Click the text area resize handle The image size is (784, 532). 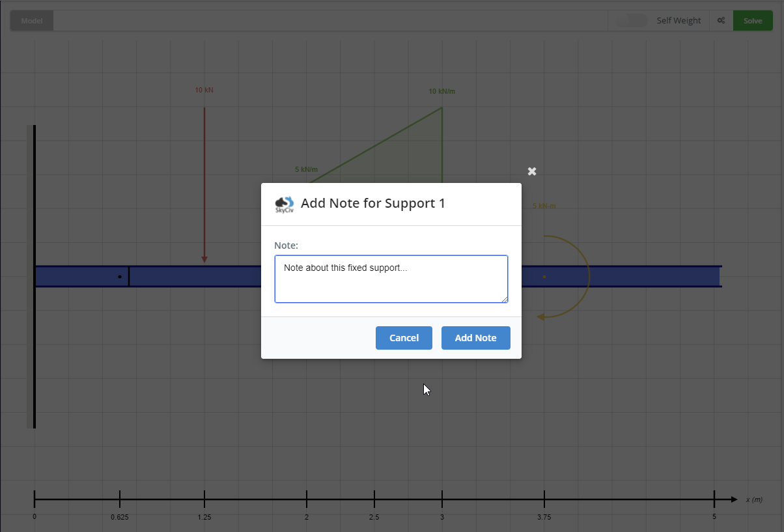coord(505,300)
